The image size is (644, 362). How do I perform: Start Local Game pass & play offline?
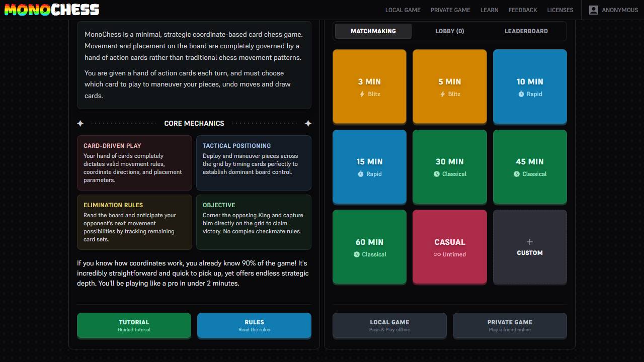pyautogui.click(x=389, y=325)
